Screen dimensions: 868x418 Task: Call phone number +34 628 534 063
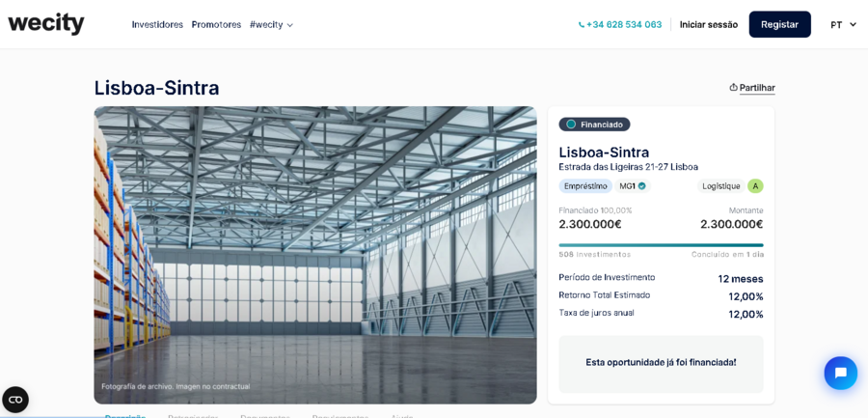(624, 25)
